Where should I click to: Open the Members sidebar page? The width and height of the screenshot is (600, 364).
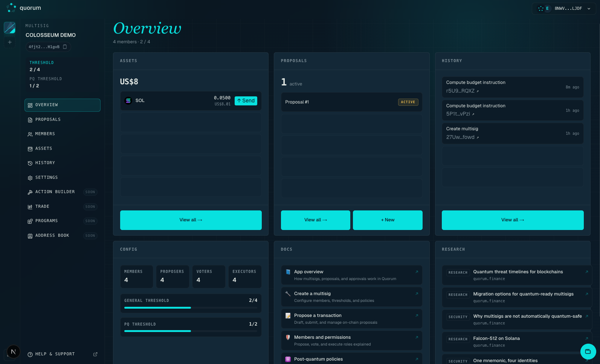point(63,134)
